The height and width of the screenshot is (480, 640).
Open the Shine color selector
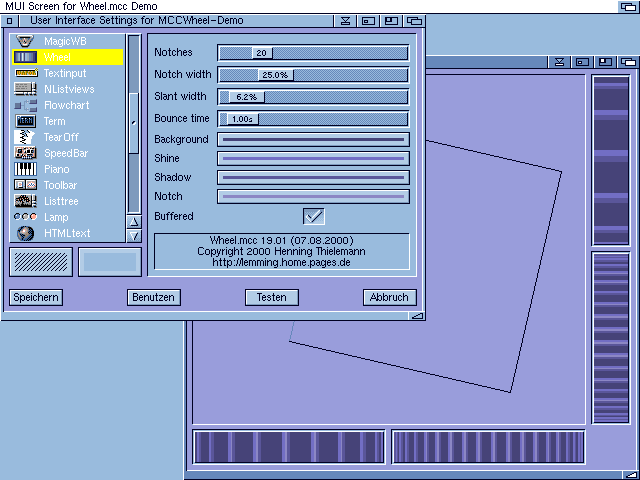(313, 158)
